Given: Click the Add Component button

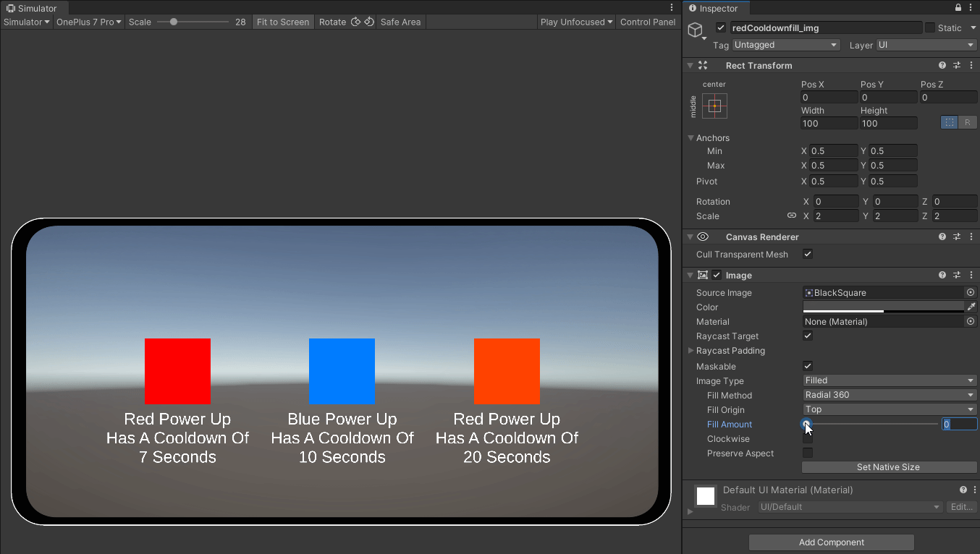Looking at the screenshot, I should pos(831,542).
